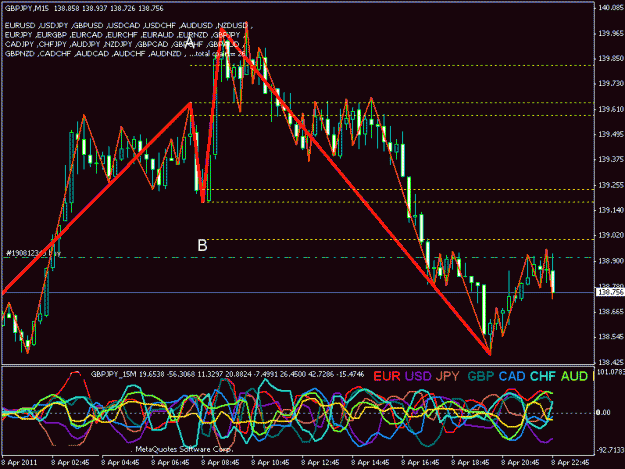The height and width of the screenshot is (469, 625).
Task: Click the #19081234 buy order label
Action: [33, 253]
